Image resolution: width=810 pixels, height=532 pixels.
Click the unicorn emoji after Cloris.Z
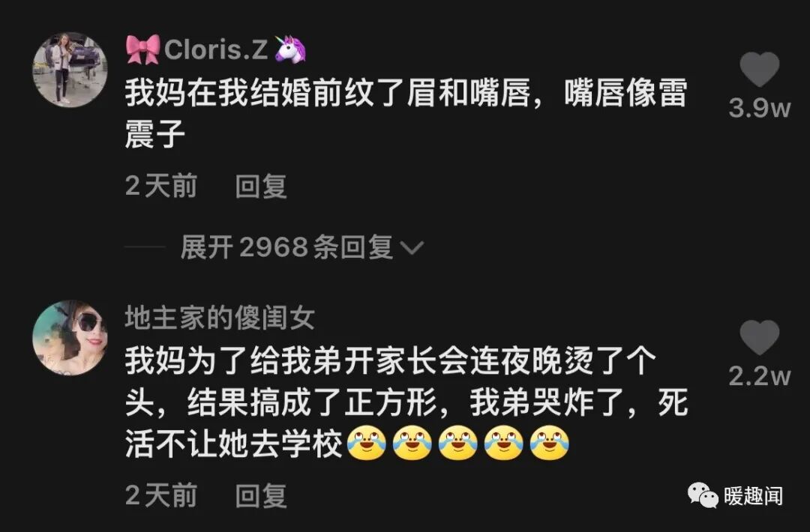(x=290, y=49)
